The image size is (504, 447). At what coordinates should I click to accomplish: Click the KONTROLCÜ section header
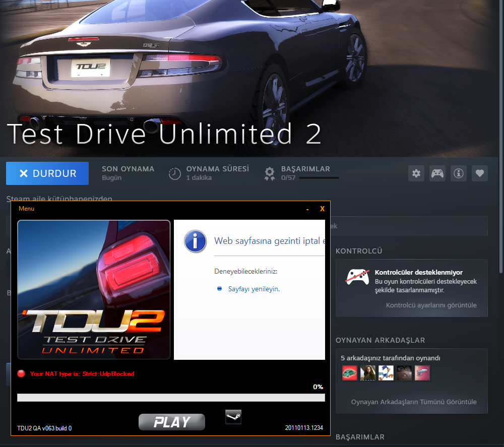tap(359, 251)
